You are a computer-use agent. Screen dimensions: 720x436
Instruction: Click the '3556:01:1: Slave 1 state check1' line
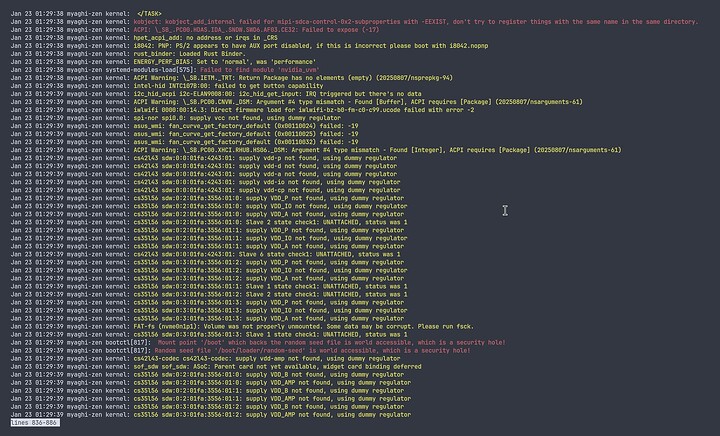209,287
